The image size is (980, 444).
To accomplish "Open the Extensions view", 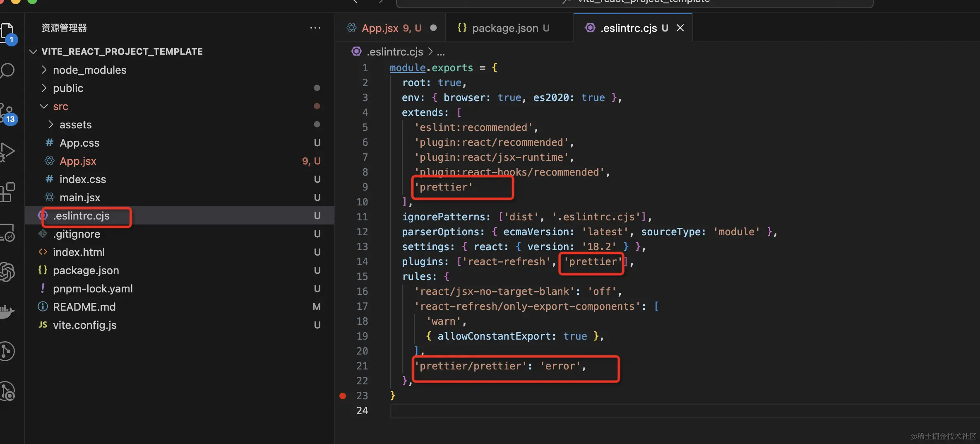I will click(x=7, y=192).
